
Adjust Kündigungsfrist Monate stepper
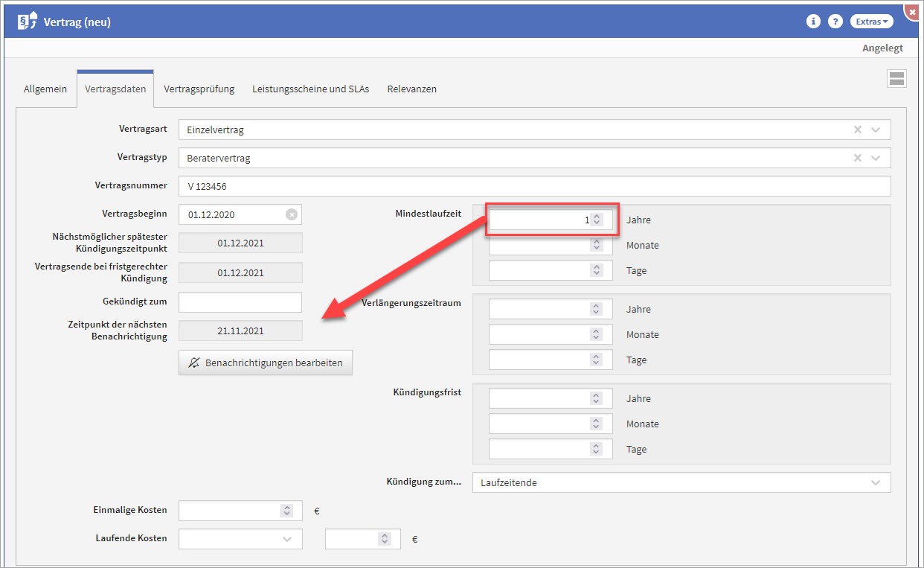point(596,424)
